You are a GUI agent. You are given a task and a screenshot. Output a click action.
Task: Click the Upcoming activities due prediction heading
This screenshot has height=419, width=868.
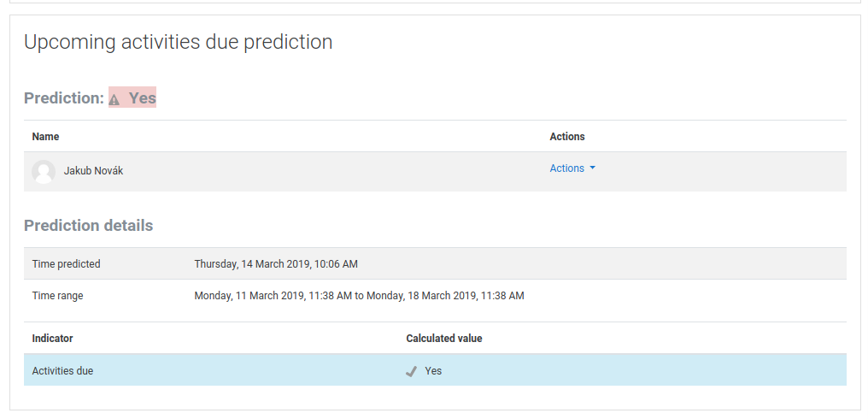[179, 42]
